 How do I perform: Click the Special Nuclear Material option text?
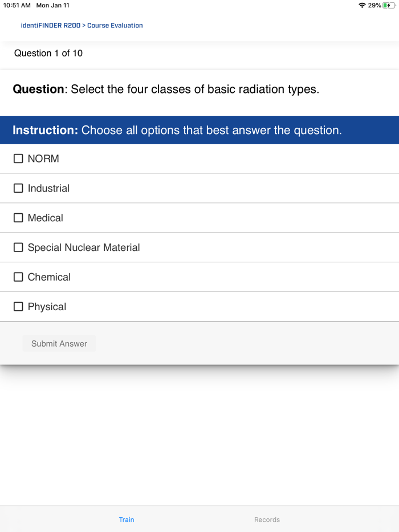click(x=84, y=247)
